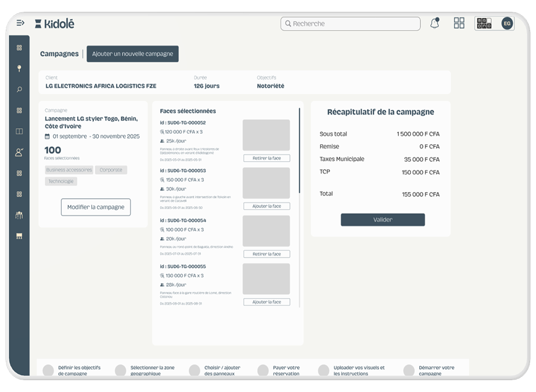Click Modifier la campagne button
Image resolution: width=536 pixels, height=392 pixels.
(96, 207)
